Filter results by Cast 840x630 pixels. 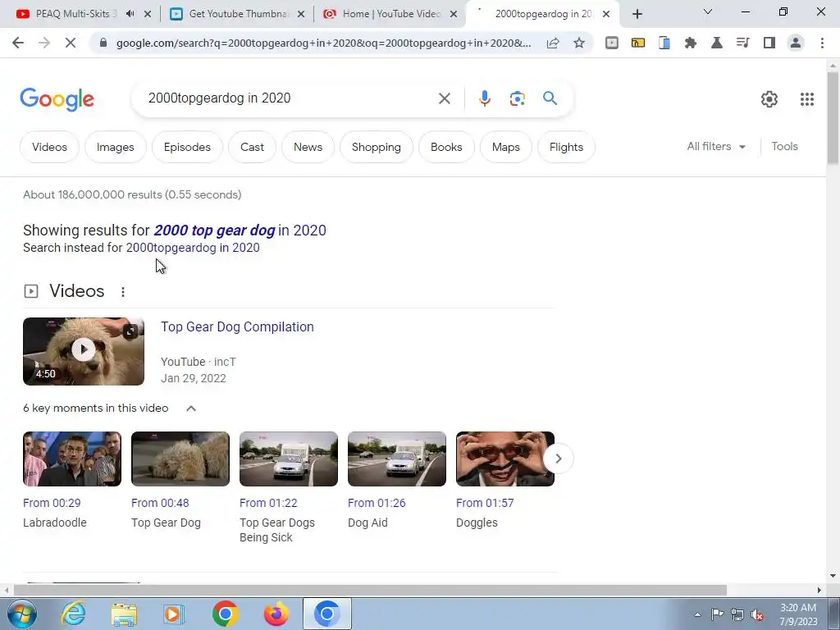(252, 147)
